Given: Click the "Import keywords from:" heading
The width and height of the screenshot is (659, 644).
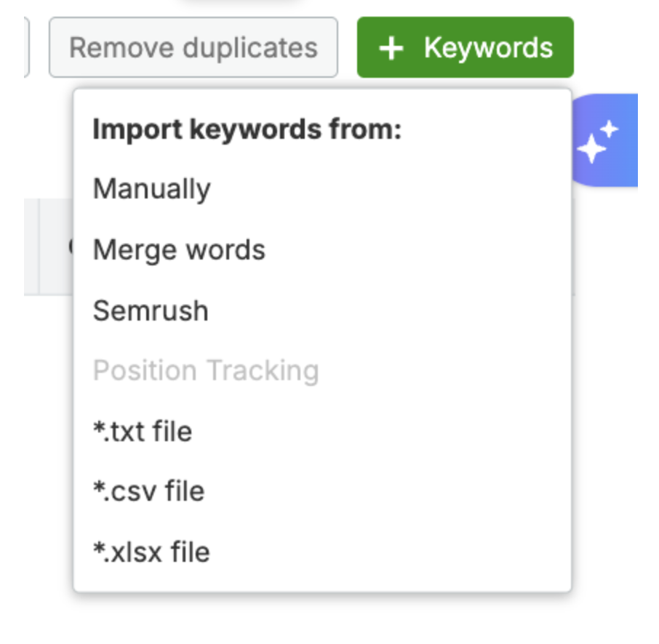Looking at the screenshot, I should point(247,129).
